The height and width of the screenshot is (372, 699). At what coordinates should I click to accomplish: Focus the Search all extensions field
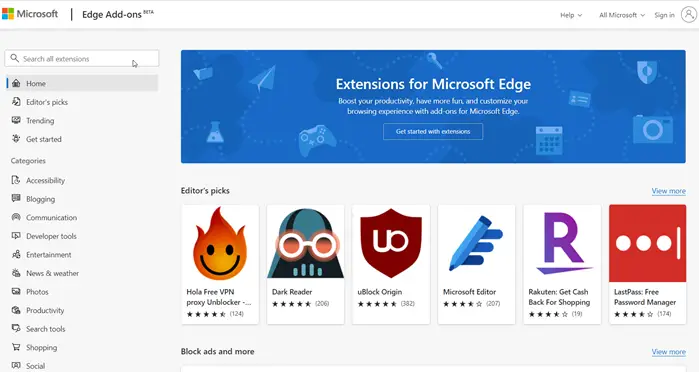(x=82, y=58)
